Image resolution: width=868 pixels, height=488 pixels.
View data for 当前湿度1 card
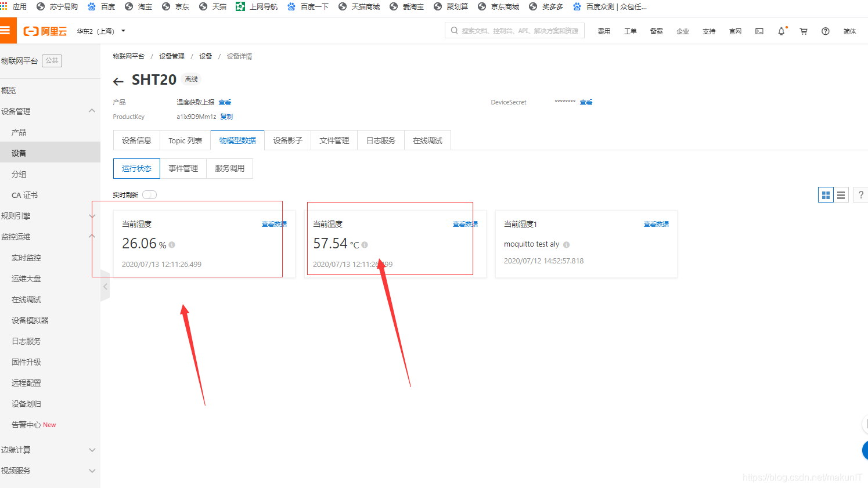tap(656, 224)
